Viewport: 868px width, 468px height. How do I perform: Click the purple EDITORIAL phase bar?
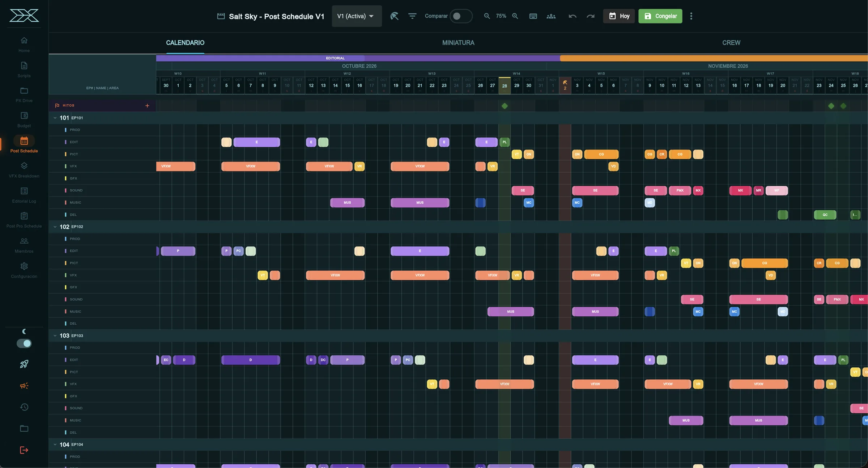coord(358,58)
